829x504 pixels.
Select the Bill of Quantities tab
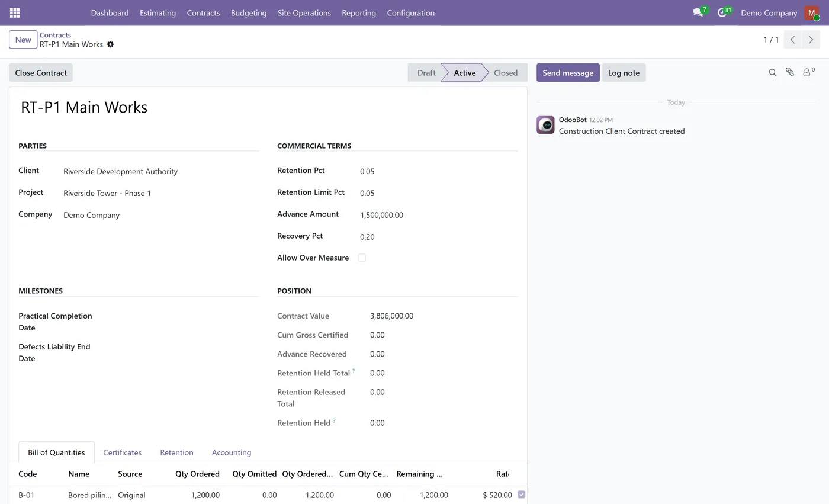(x=56, y=452)
